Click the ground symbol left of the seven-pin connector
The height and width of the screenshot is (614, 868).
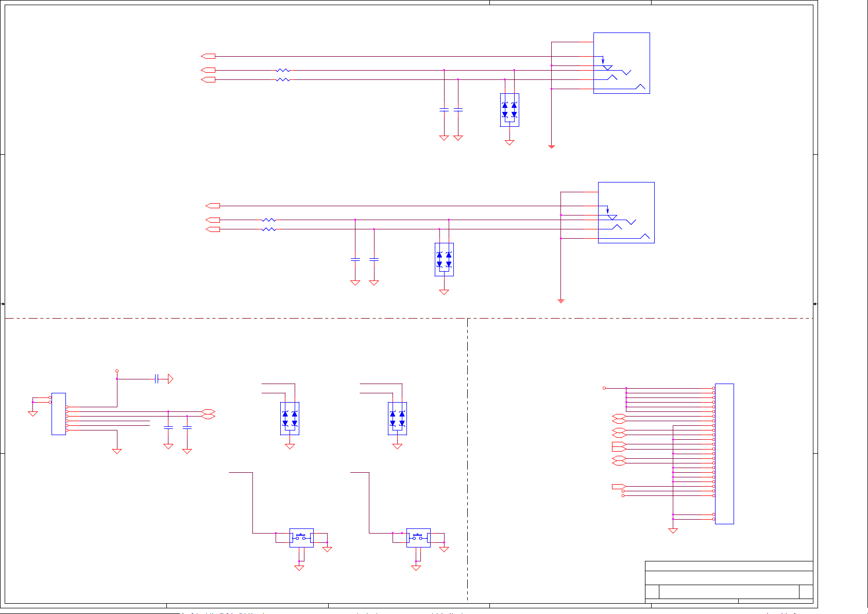tap(32, 413)
